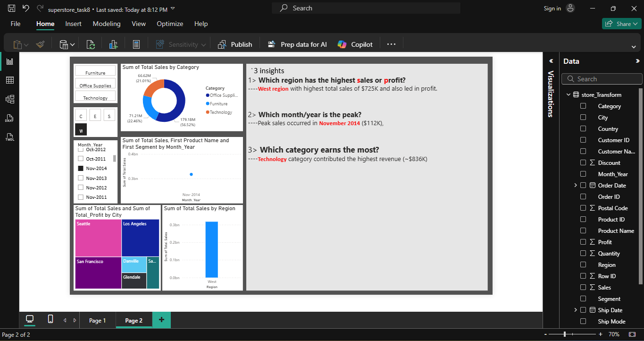The image size is (644, 341).
Task: Click the Refresh data icon
Action: click(x=91, y=44)
